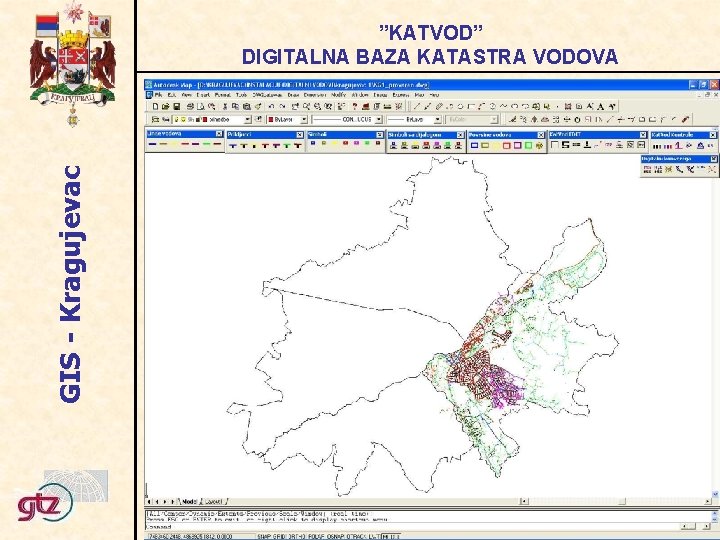Viewport: 720px width, 540px height.
Task: Click first icon in Digitalizacija toolbar
Action: [647, 169]
